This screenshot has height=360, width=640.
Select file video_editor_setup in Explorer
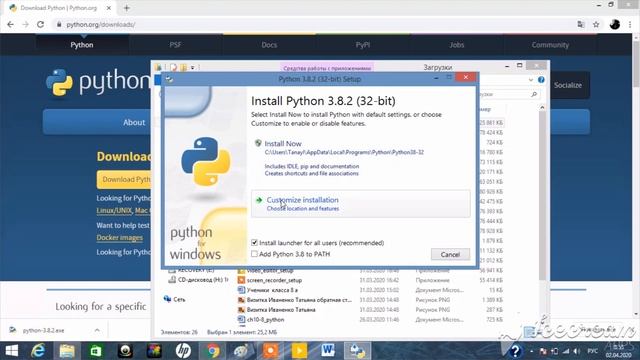(x=270, y=271)
